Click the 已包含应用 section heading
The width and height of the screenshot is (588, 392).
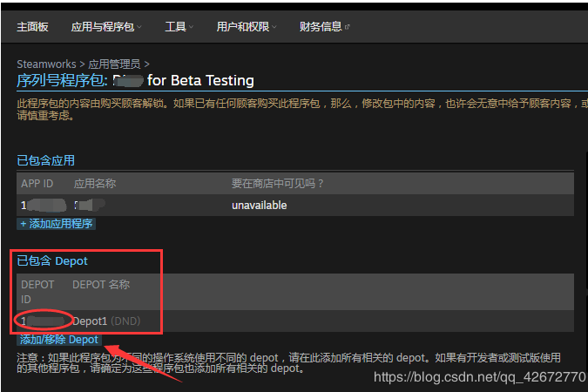(x=46, y=160)
